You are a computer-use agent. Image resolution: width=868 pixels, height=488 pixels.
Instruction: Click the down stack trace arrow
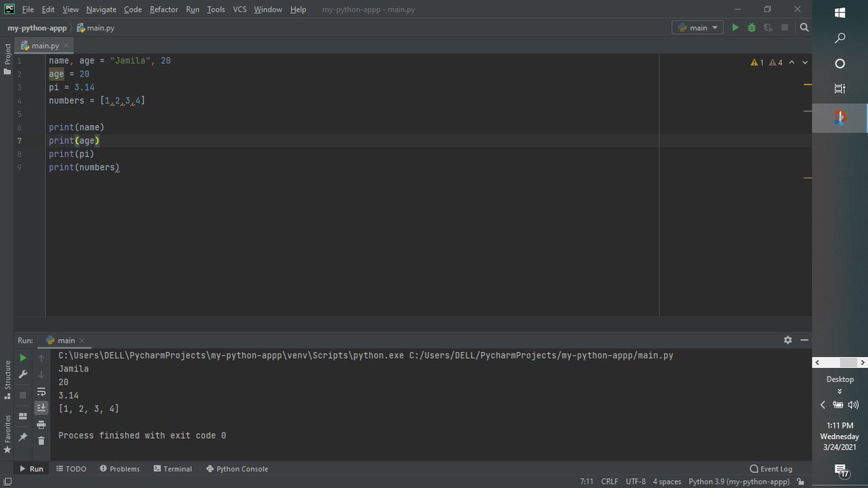[41, 374]
